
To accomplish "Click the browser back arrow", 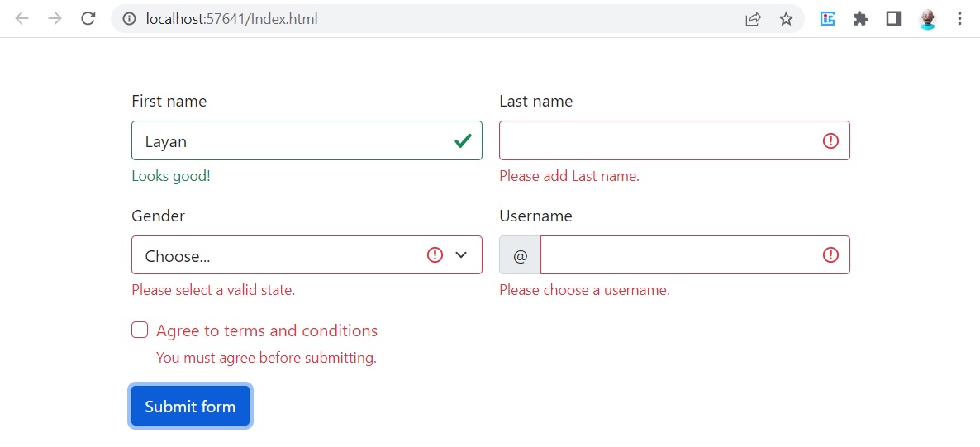I will (21, 19).
